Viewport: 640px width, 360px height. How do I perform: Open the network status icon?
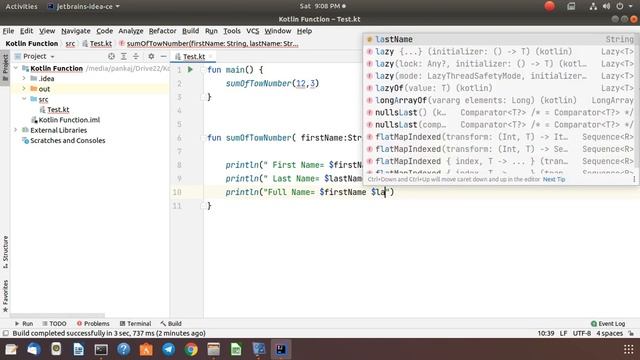point(593,6)
